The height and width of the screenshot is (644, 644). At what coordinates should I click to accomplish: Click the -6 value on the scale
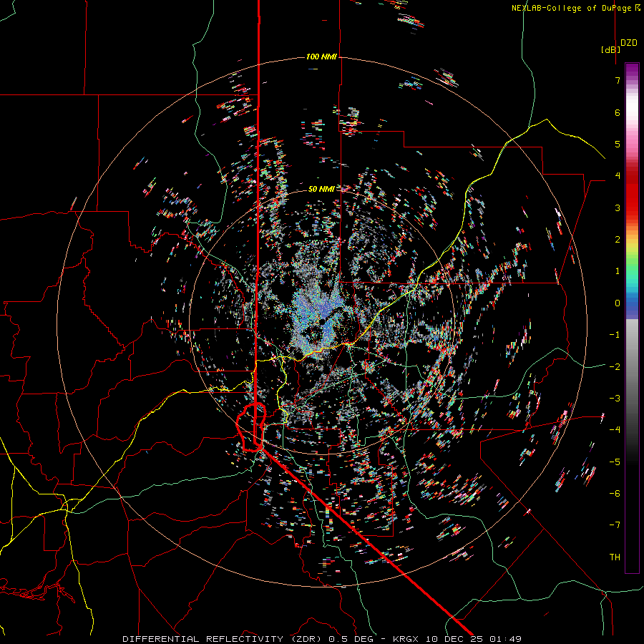point(615,494)
